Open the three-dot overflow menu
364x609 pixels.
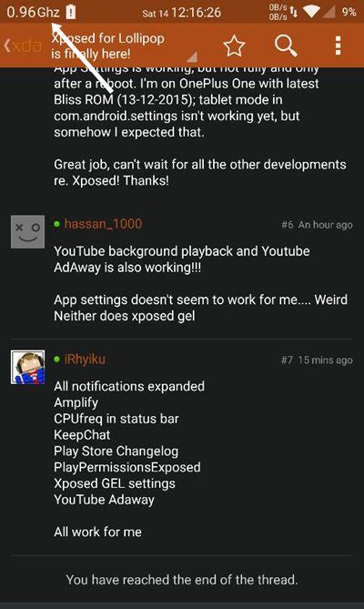pos(338,46)
